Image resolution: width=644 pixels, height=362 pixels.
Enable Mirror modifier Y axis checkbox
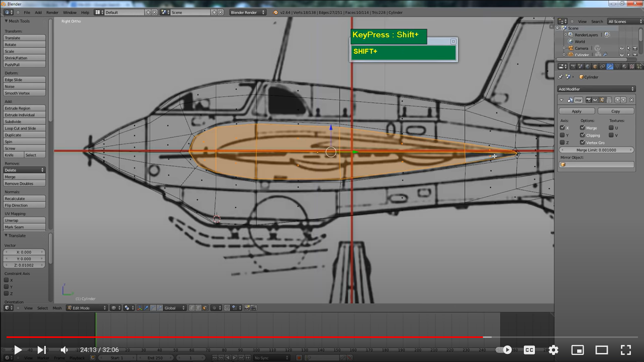(x=562, y=135)
